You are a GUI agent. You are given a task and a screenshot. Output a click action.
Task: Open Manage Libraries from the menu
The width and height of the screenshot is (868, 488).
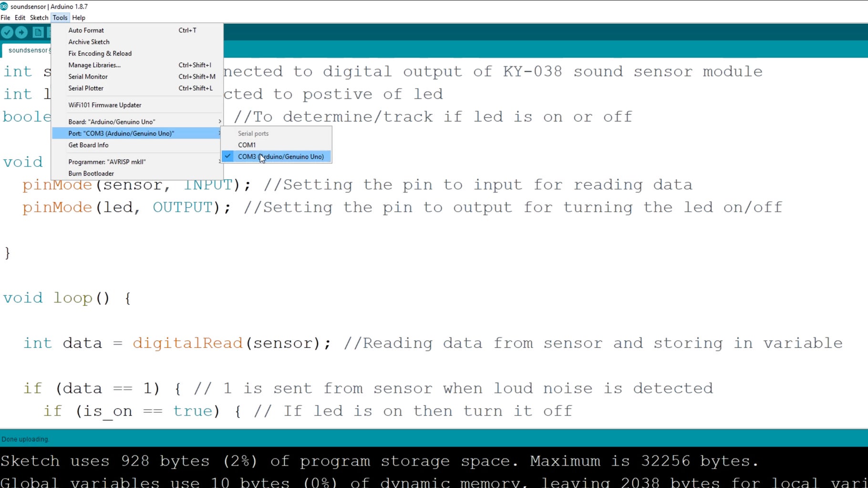[137, 65]
